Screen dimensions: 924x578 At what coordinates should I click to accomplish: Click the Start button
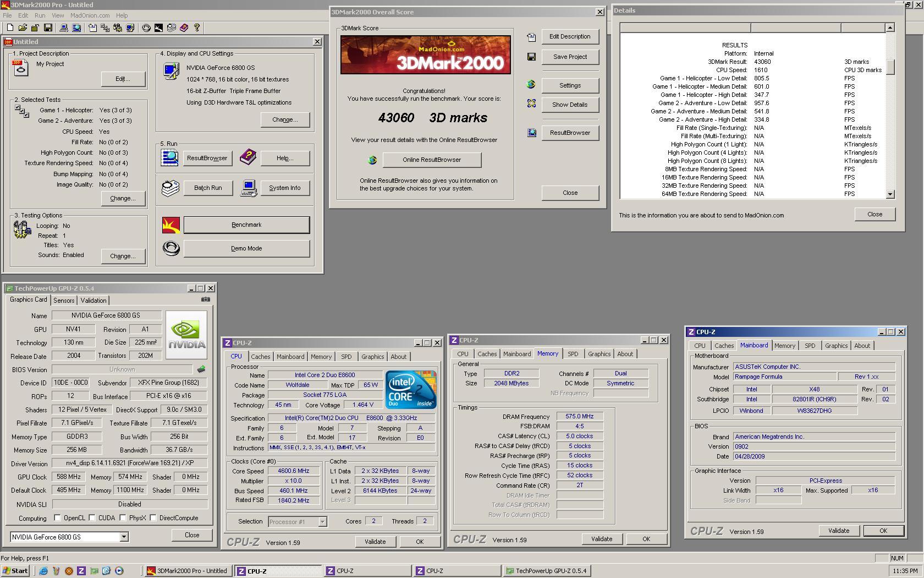coord(15,571)
